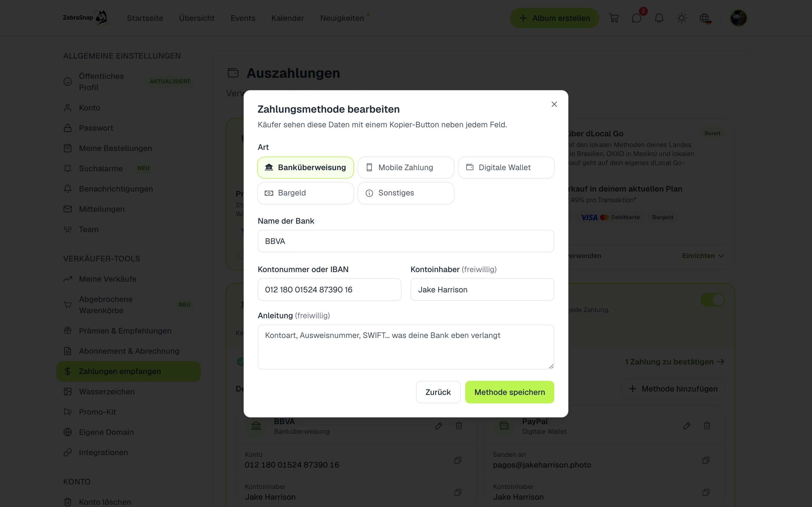This screenshot has width=812, height=507.
Task: Close the Zahlungsmethode bearbeiten dialog
Action: (x=554, y=104)
